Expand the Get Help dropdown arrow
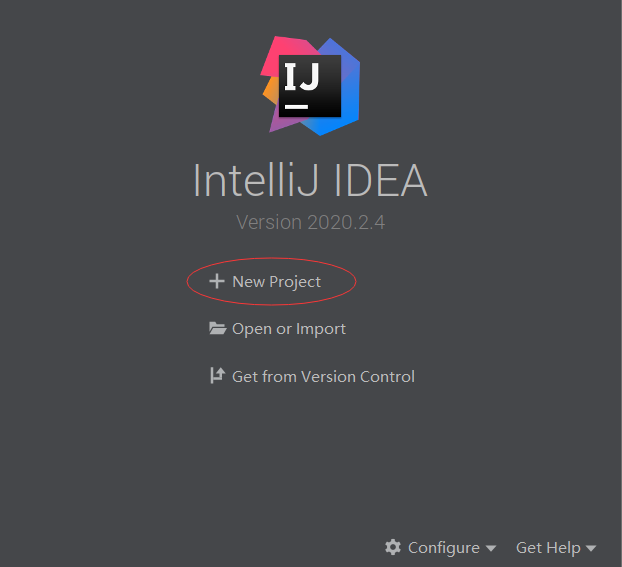 pos(591,548)
